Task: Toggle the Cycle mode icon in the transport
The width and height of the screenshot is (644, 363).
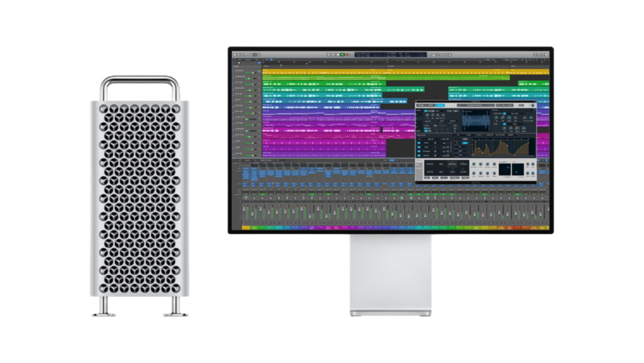Action: click(x=351, y=53)
